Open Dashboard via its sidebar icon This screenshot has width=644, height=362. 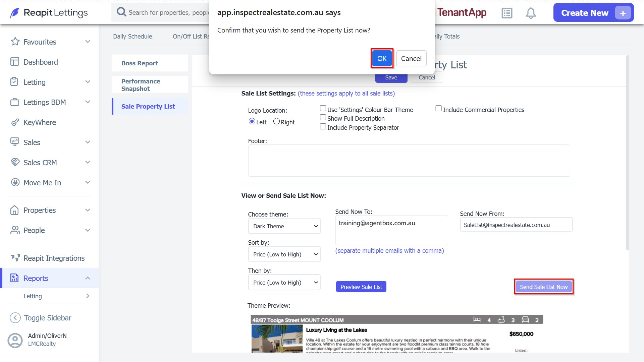15,62
